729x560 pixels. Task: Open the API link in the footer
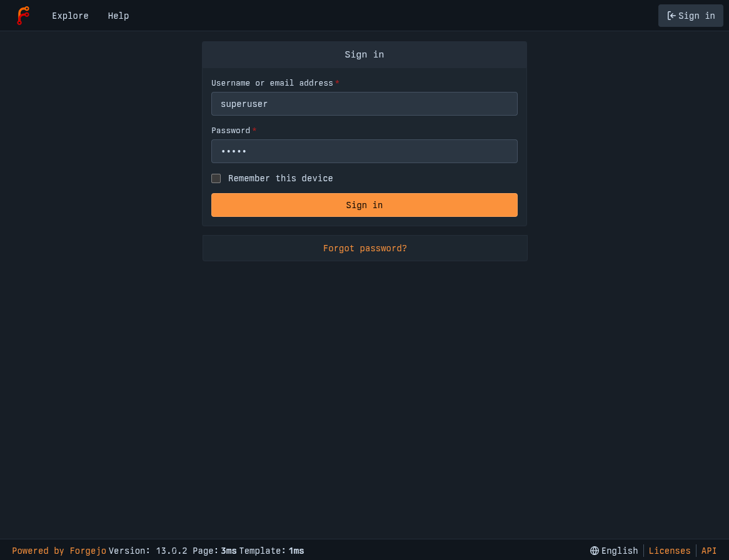[x=709, y=551]
